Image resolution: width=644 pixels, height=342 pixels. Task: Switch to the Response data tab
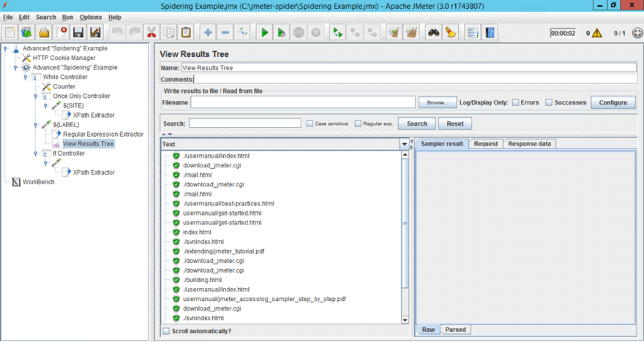click(530, 144)
